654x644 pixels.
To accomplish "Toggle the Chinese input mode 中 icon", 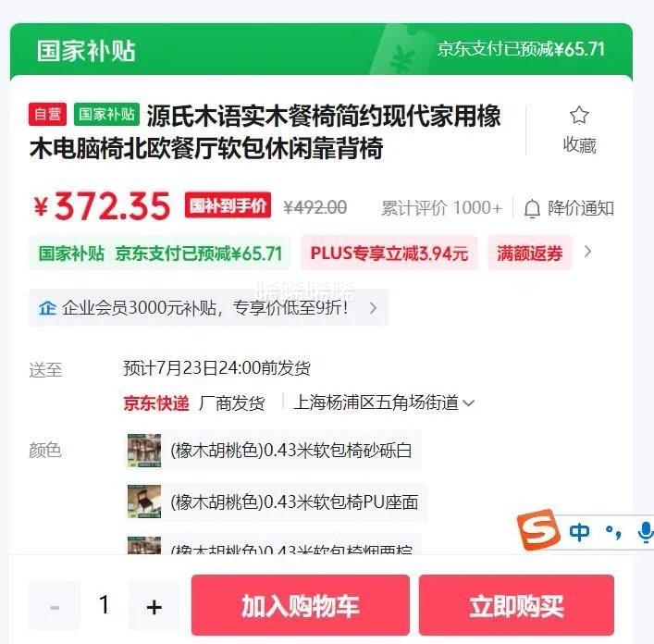I will tap(579, 532).
